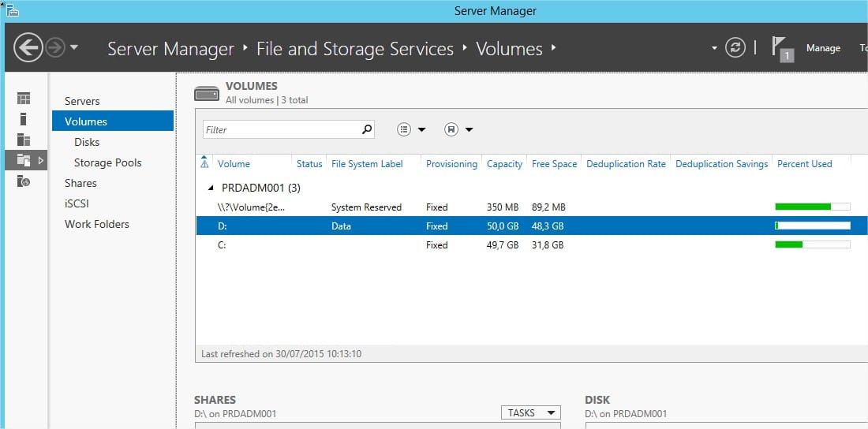
Task: Open Work Folders in navigation pane
Action: pyautogui.click(x=97, y=224)
